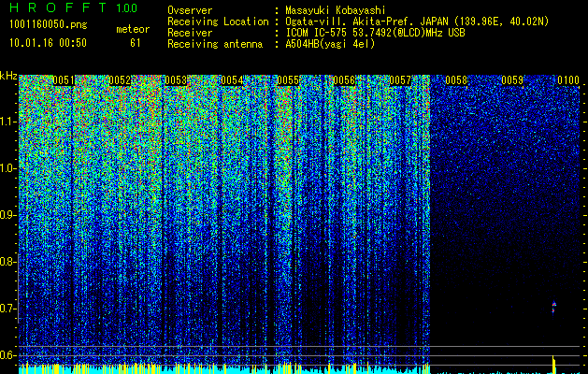Click the HROFFT 1.0.0 title text
588x374 pixels.
74,7
